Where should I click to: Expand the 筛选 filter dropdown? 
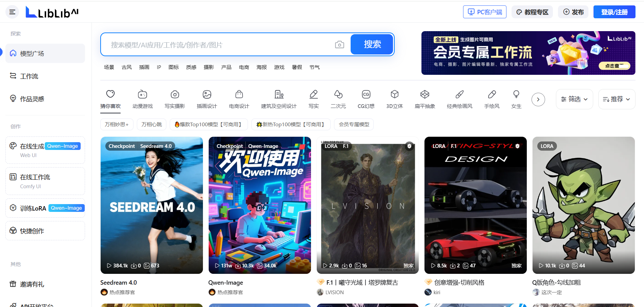coord(574,99)
